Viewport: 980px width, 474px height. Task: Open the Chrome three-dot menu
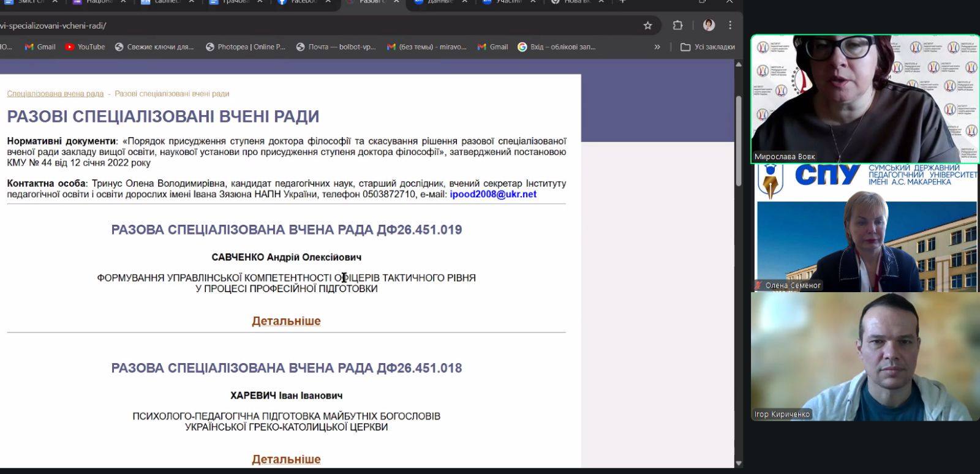click(730, 25)
